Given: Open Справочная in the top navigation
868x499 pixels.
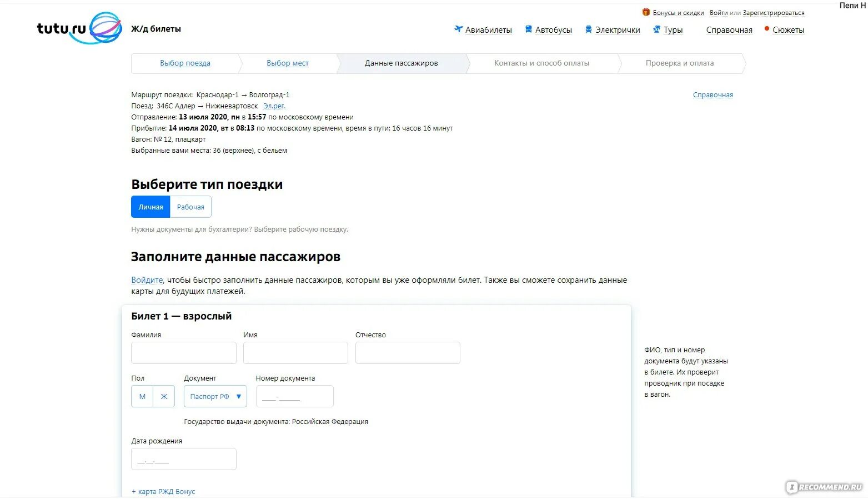Looking at the screenshot, I should pos(729,30).
